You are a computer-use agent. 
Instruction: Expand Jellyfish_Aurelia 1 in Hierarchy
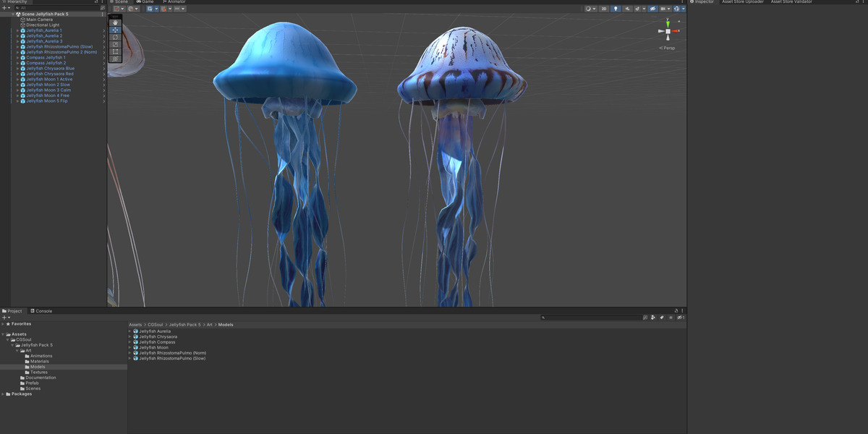coord(18,30)
